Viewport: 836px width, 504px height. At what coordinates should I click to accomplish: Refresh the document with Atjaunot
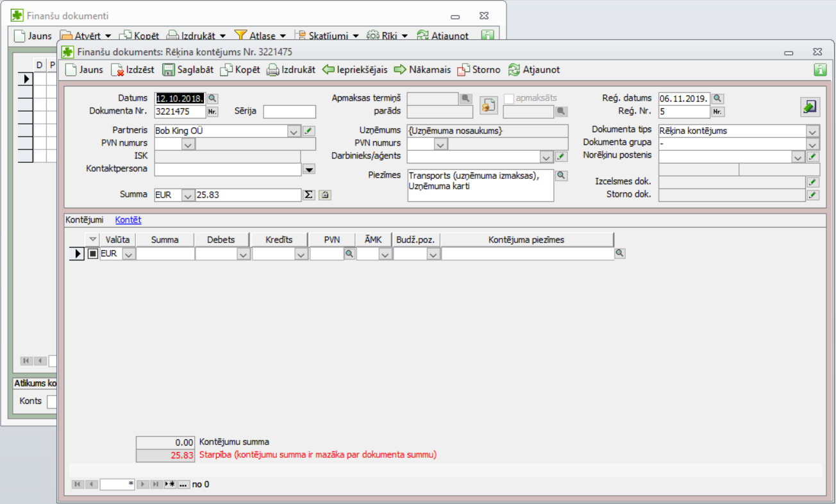point(534,70)
